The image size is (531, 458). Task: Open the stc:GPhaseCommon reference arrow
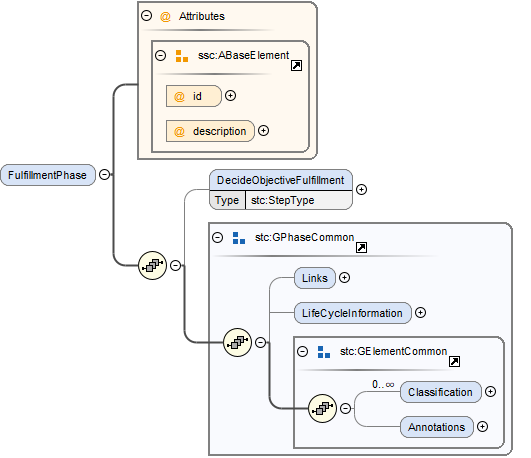(361, 247)
